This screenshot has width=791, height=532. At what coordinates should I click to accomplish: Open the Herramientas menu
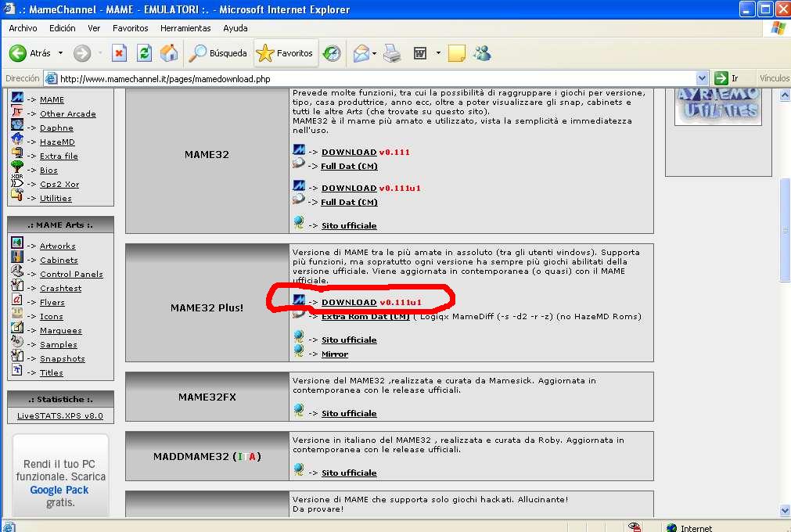185,28
